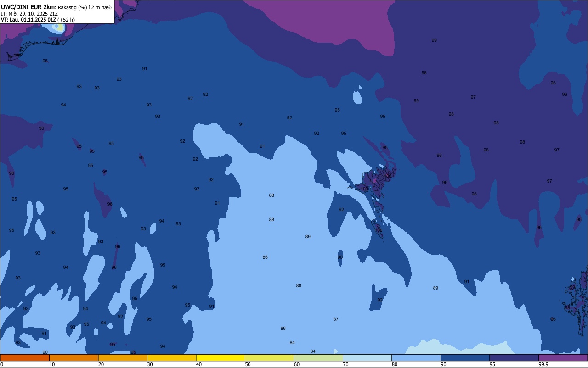Click the 70–80 pale blue legend block

tap(367, 357)
